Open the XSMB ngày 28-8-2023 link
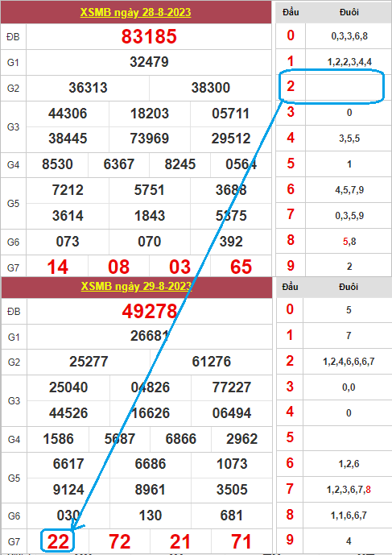 tap(135, 12)
